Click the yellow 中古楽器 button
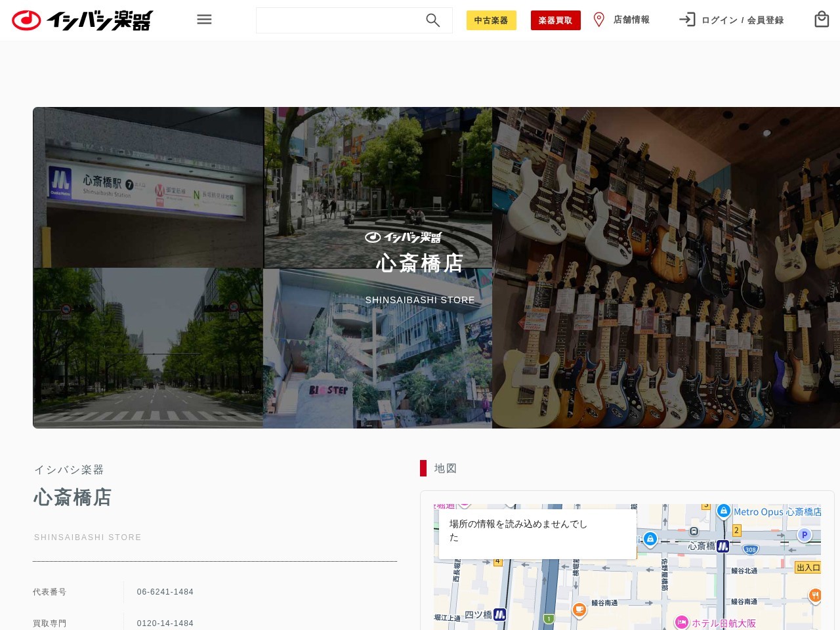 491,20
